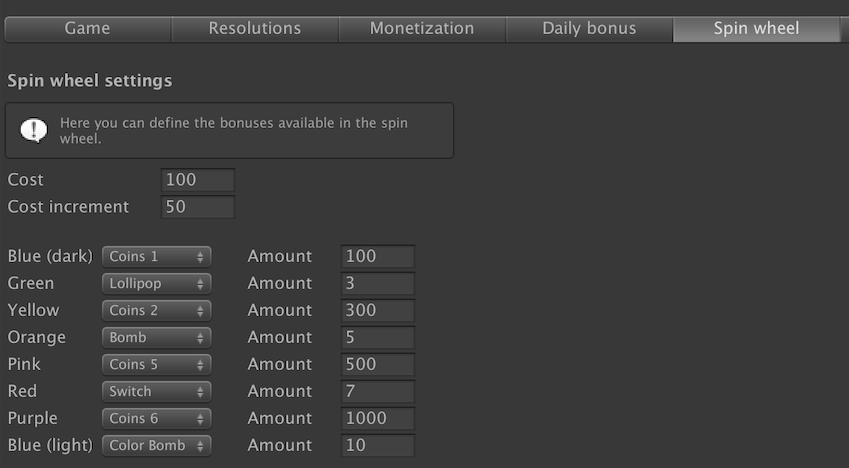Click the Spin wheel tab
849x468 pixels.
pos(756,28)
